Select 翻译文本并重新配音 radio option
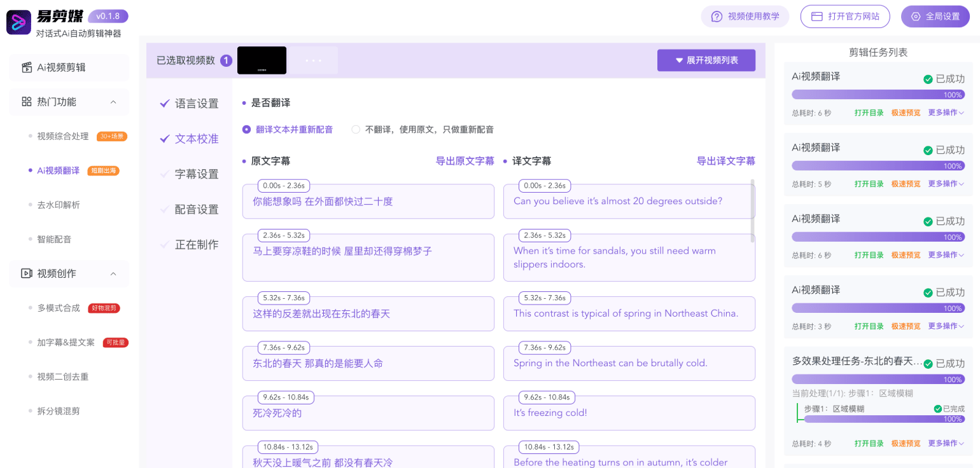This screenshot has width=980, height=468. point(246,130)
